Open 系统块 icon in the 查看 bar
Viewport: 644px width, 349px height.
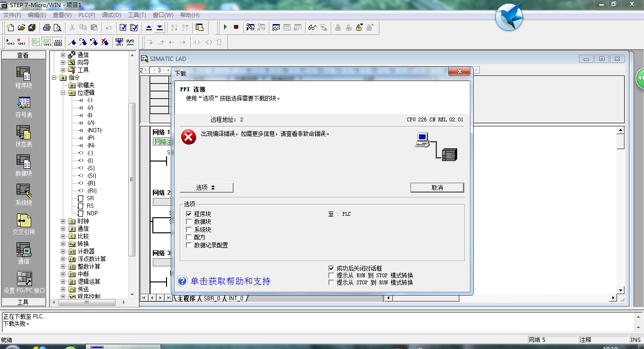23,195
